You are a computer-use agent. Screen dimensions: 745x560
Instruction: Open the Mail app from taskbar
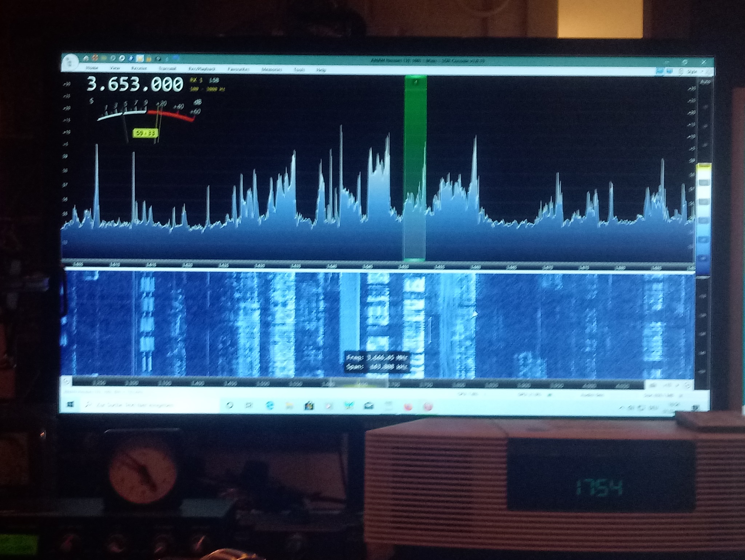[368, 405]
